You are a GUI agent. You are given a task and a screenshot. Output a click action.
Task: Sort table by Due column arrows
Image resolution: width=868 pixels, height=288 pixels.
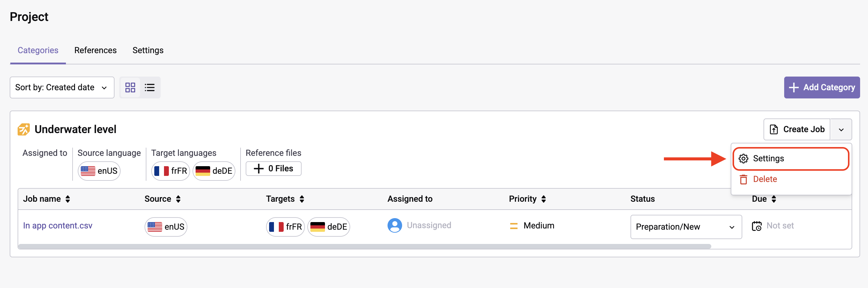(774, 199)
